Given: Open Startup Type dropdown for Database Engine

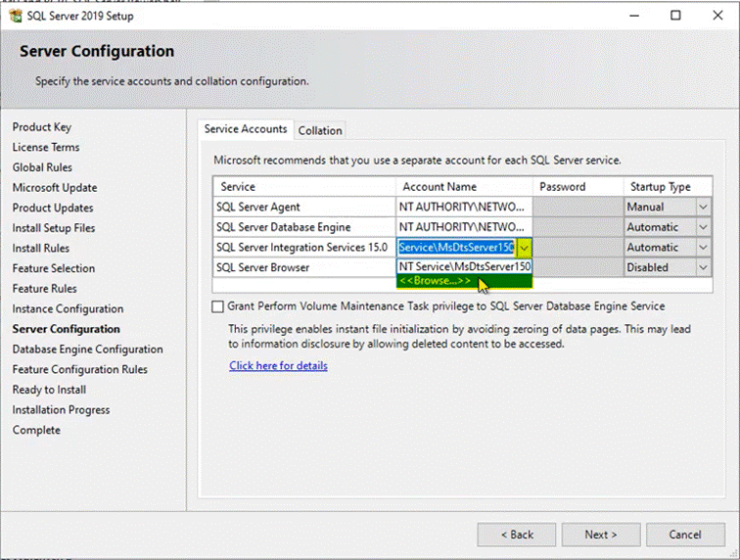Looking at the screenshot, I should coord(703,227).
